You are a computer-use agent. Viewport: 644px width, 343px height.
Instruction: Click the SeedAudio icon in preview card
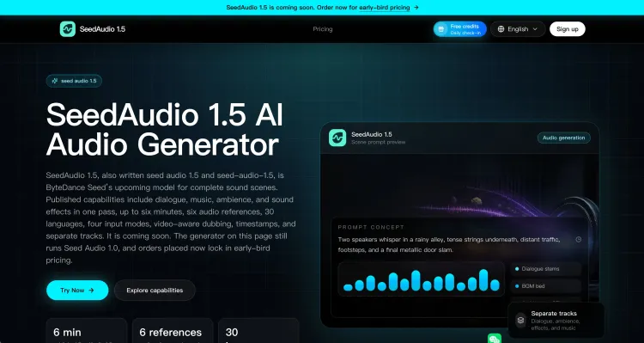(337, 138)
